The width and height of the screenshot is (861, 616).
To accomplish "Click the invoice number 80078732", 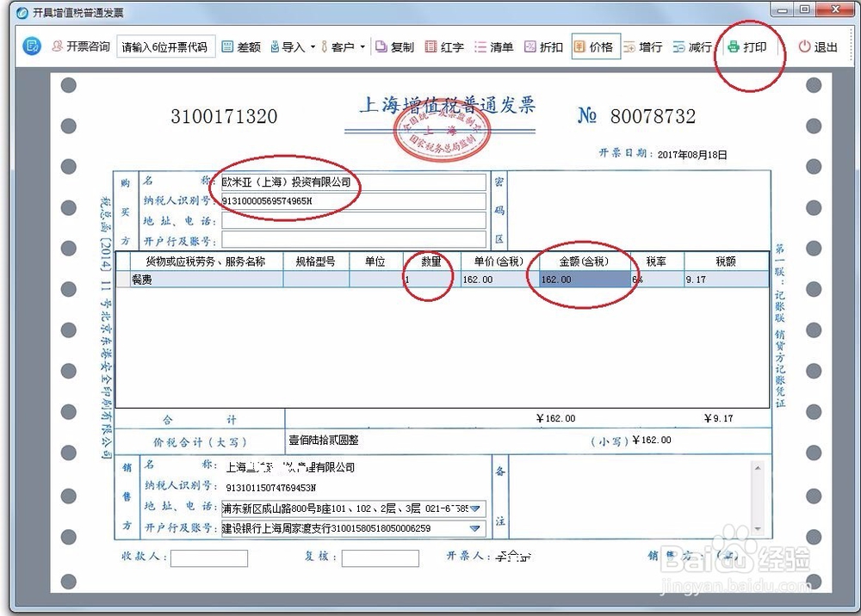I will click(653, 116).
